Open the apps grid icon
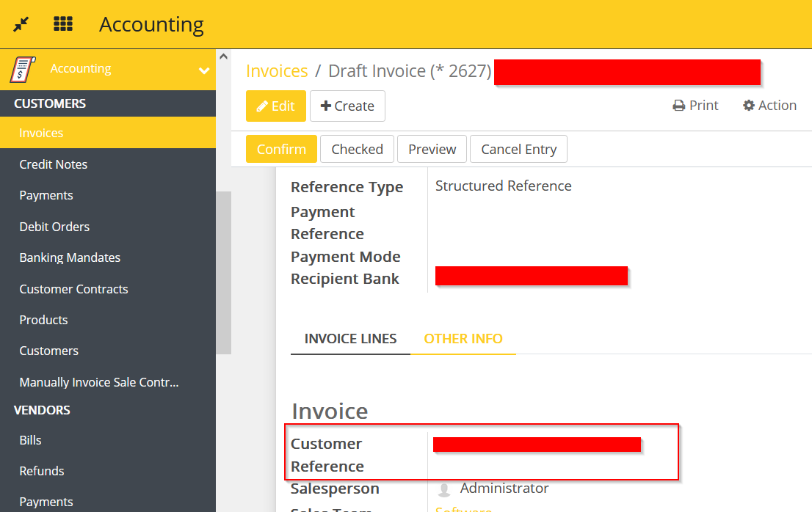This screenshot has width=812, height=512. 63,23
